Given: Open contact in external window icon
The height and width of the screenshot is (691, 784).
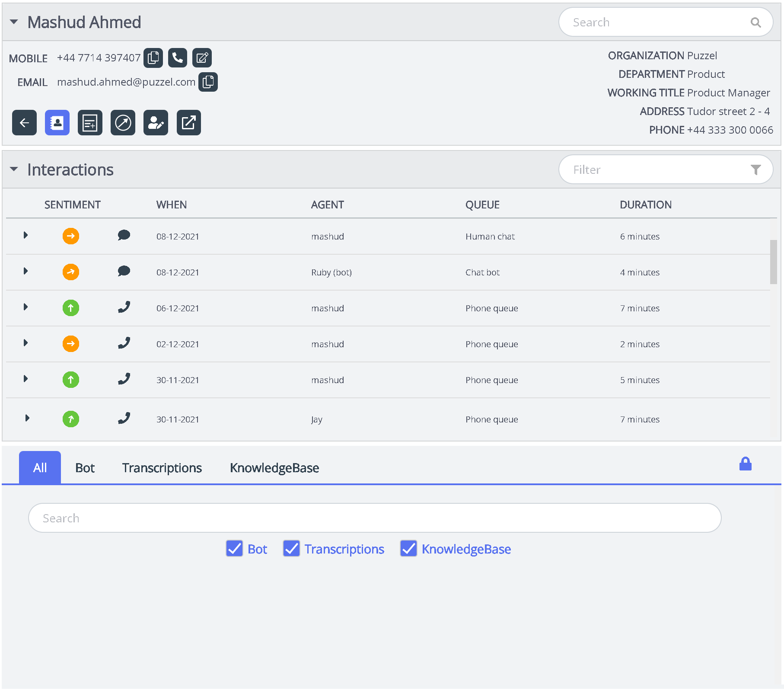Looking at the screenshot, I should coord(188,123).
